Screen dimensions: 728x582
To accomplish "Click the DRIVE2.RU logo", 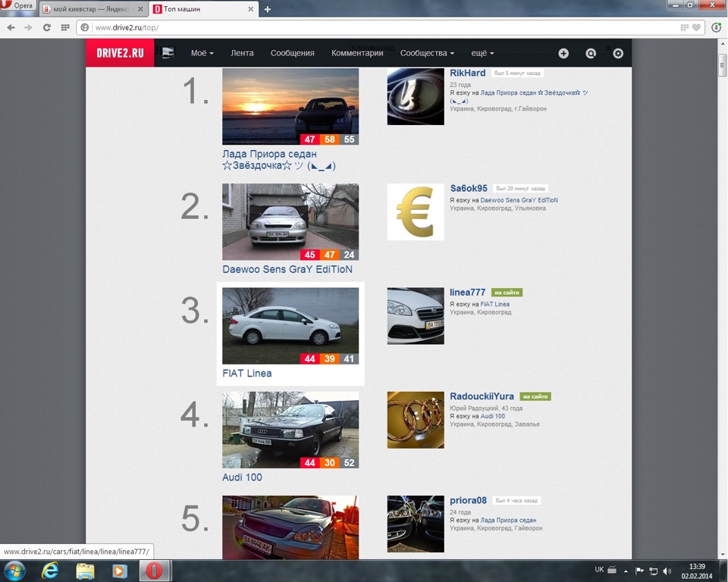I will click(x=120, y=53).
